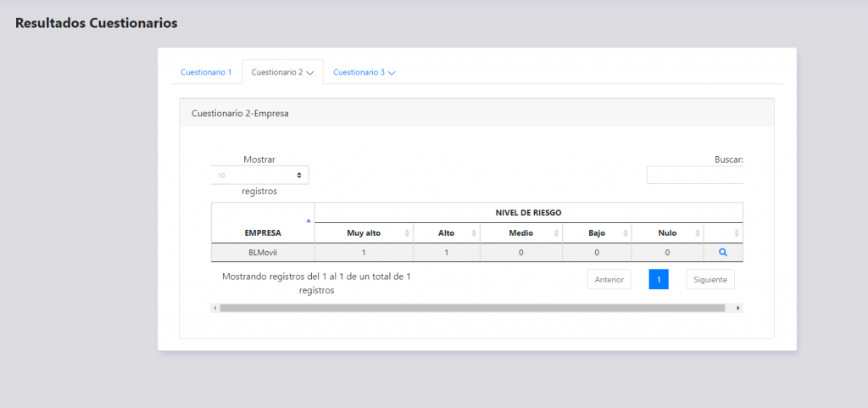Image resolution: width=868 pixels, height=408 pixels.
Task: Sort by the Alto column
Action: pyautogui.click(x=446, y=233)
